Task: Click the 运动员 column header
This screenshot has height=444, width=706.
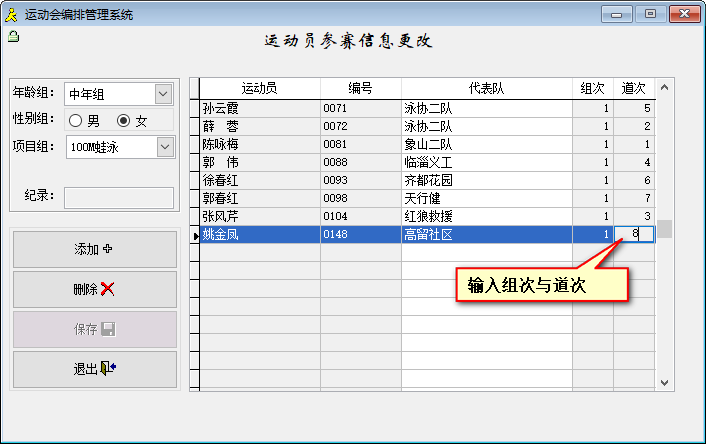Action: [259, 88]
